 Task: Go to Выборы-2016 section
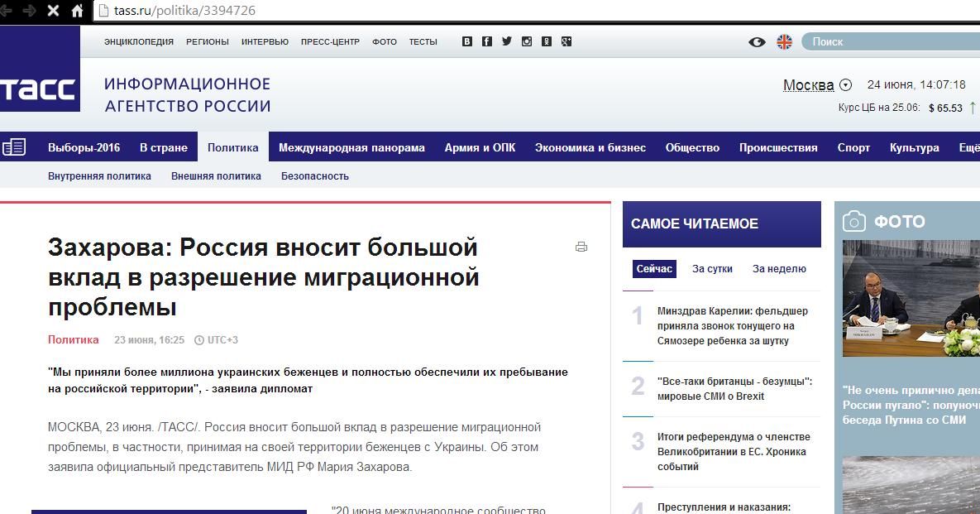(84, 147)
